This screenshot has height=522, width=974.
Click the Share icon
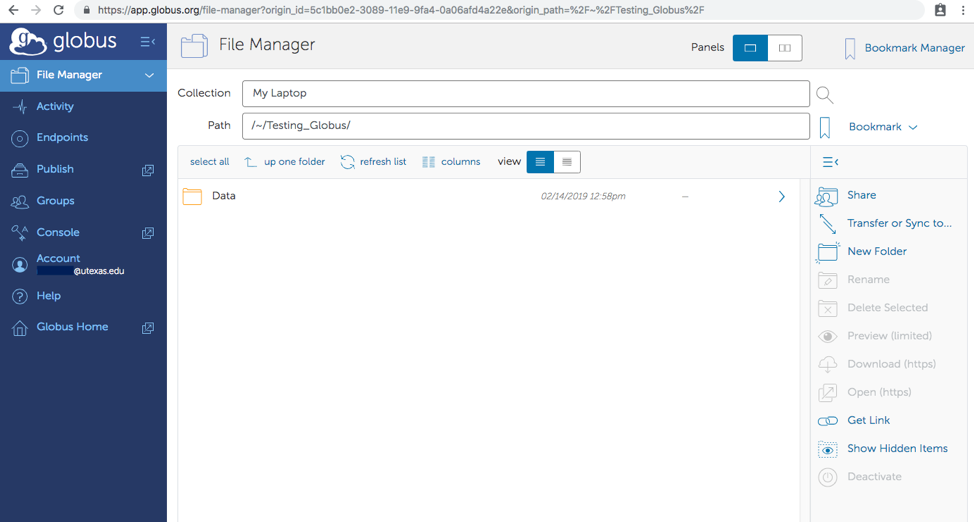pos(827,196)
